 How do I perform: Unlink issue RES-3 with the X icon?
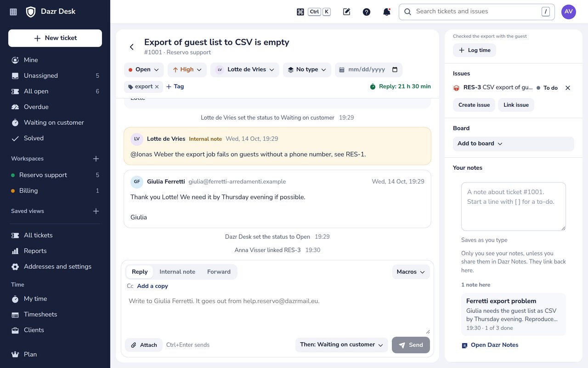pyautogui.click(x=568, y=88)
